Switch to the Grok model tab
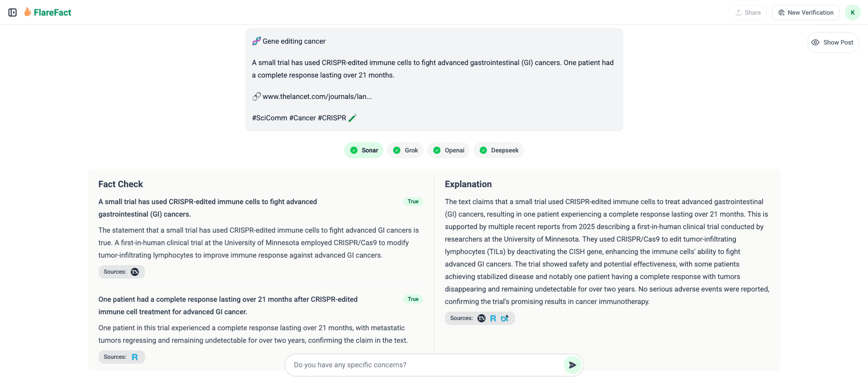The width and height of the screenshot is (868, 382). point(405,150)
